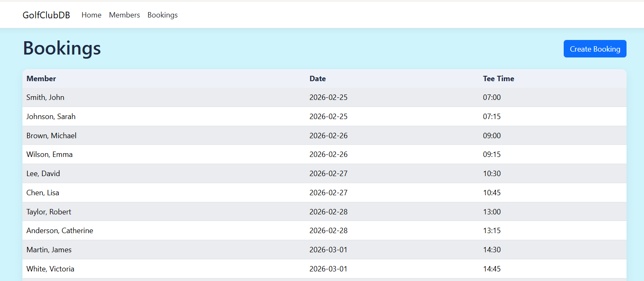
Task: Click the Bookings page heading
Action: click(x=62, y=48)
